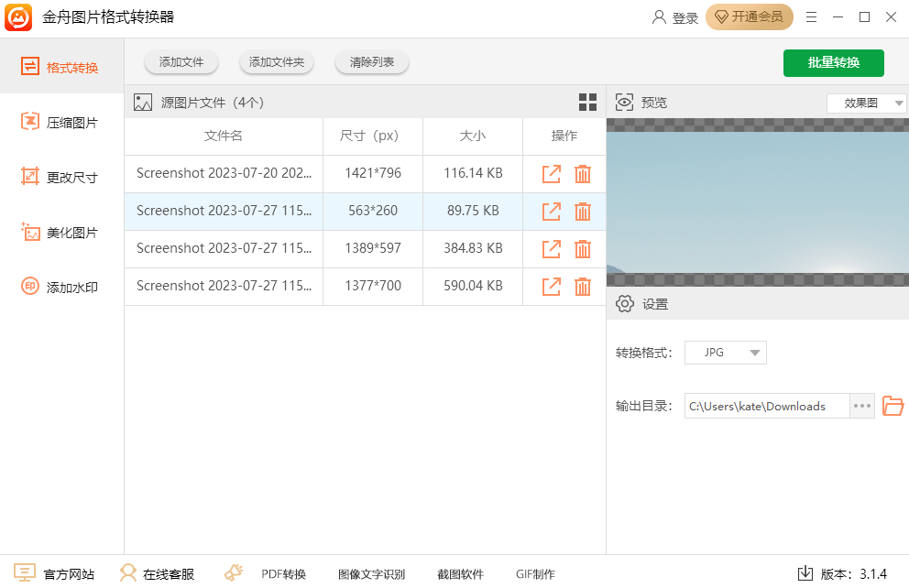Select file row with size 1421*796
The height and width of the screenshot is (588, 909).
pos(365,173)
